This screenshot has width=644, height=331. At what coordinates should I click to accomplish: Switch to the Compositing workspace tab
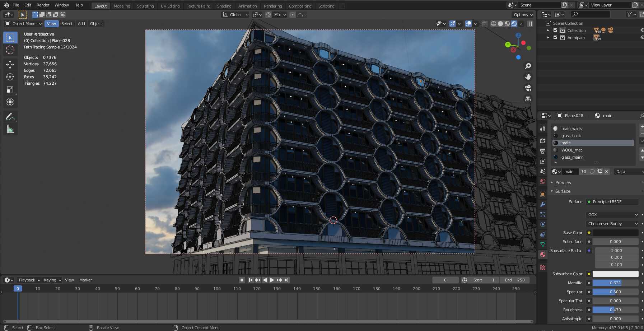pos(300,6)
